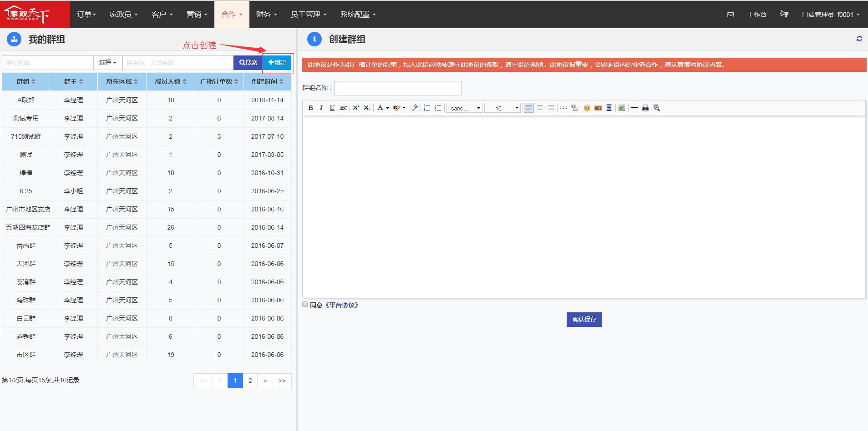Sort the table by 创建时间 column

(x=267, y=81)
